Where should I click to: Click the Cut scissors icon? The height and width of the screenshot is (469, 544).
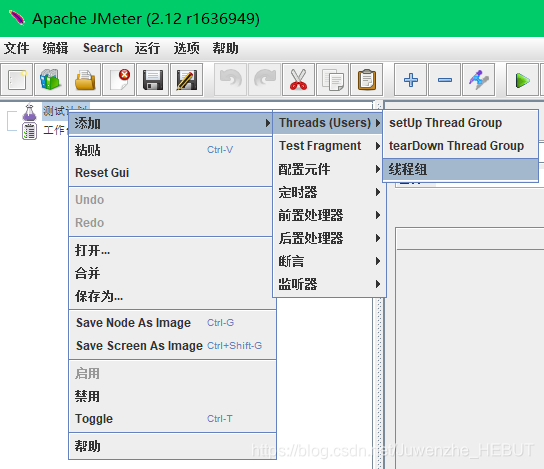coord(298,80)
